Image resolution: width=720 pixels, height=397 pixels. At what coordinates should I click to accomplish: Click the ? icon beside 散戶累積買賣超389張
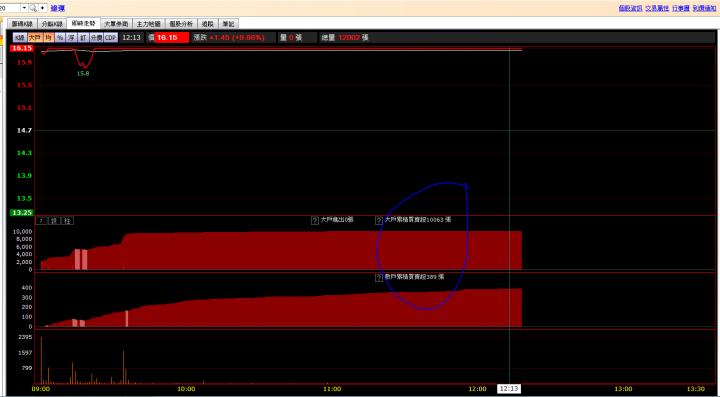pyautogui.click(x=379, y=278)
